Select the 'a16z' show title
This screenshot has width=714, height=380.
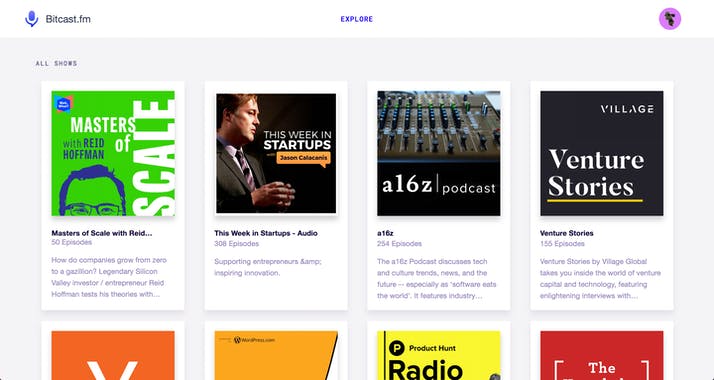tap(385, 233)
